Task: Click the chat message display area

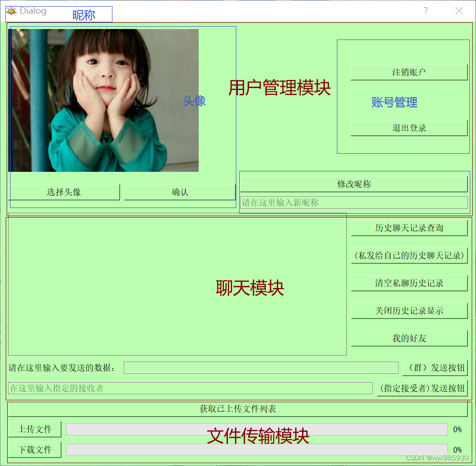Action: point(177,284)
